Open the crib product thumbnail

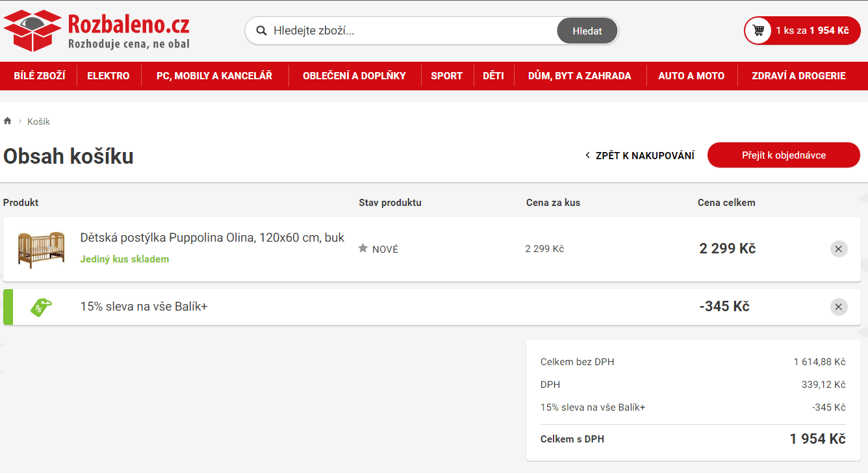coord(41,249)
